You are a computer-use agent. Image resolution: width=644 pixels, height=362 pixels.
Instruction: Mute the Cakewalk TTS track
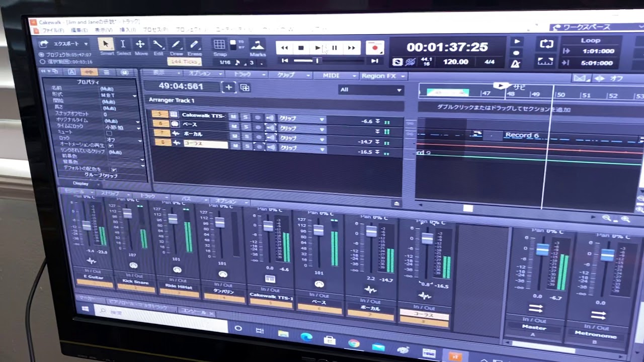(233, 116)
